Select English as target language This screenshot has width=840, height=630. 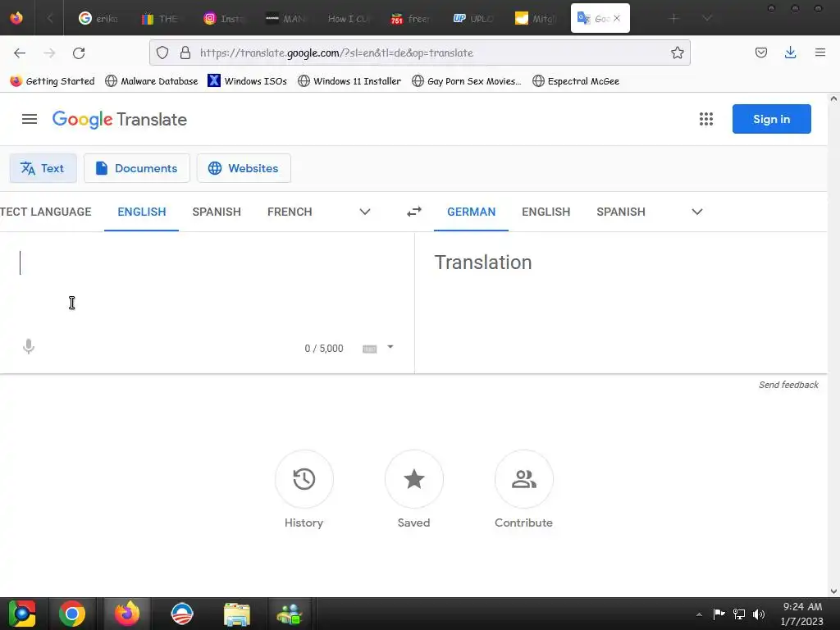point(546,212)
